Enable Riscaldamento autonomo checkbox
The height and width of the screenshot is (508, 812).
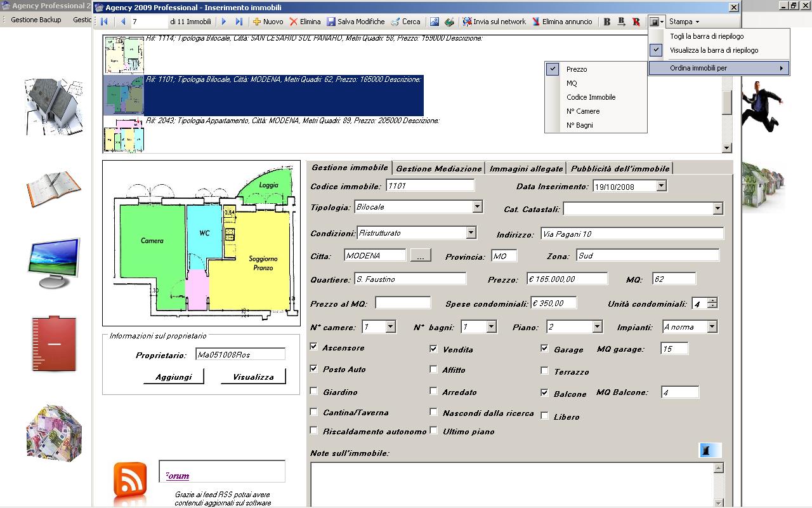click(x=313, y=431)
